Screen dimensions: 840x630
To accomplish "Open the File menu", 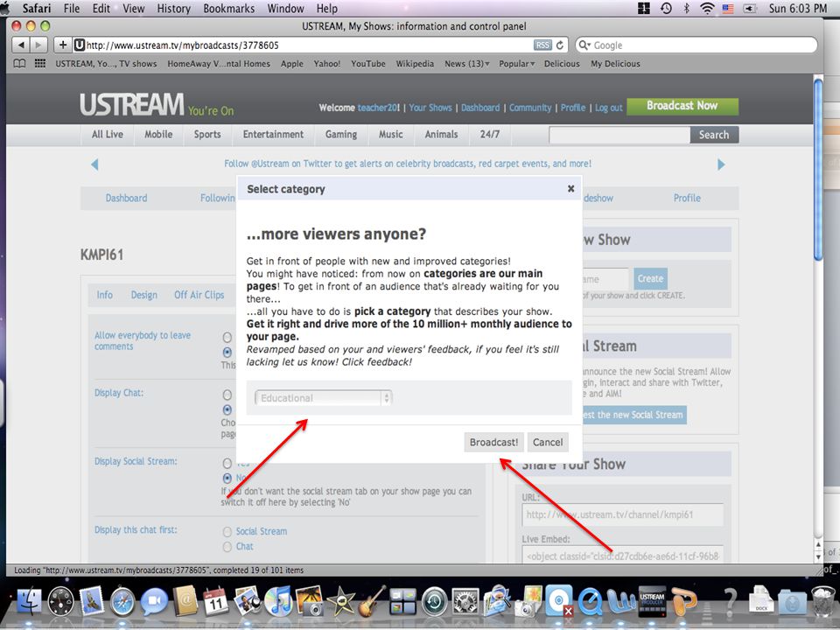I will point(71,8).
